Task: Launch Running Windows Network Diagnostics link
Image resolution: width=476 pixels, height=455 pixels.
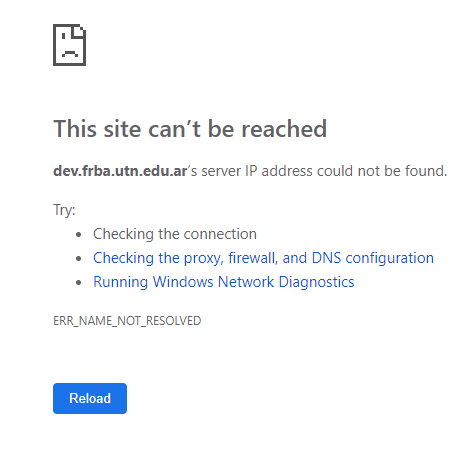Action: click(x=224, y=282)
